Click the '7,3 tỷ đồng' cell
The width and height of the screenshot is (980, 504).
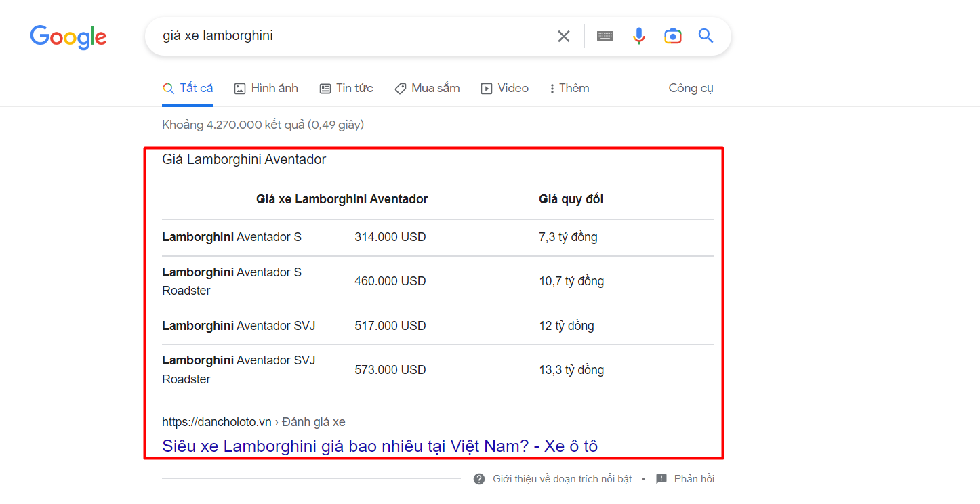tap(569, 237)
